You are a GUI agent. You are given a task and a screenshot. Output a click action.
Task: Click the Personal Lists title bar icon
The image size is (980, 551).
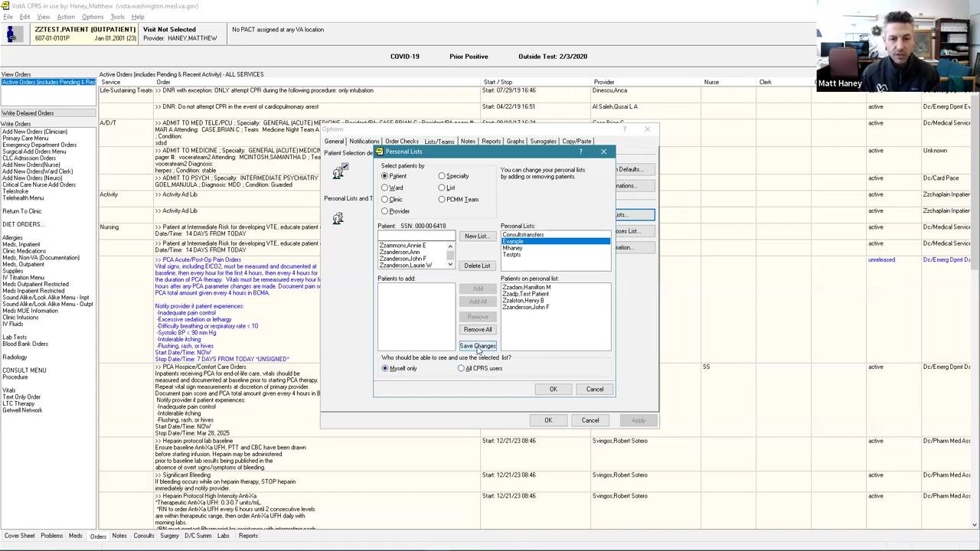pos(379,152)
